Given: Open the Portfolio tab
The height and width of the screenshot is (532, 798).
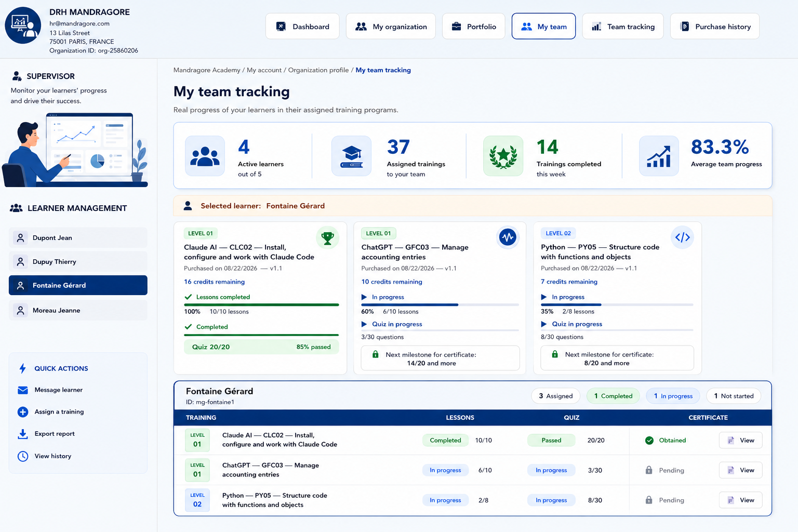Looking at the screenshot, I should pos(473,26).
